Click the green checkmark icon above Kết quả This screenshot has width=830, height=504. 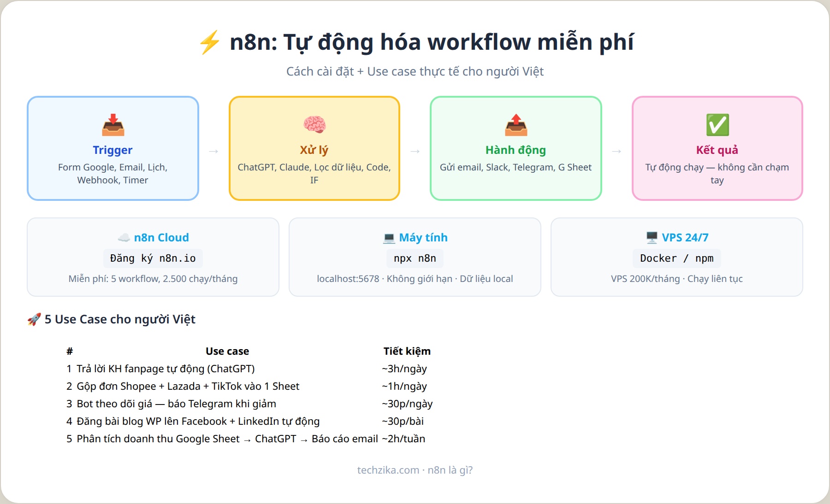(x=717, y=125)
